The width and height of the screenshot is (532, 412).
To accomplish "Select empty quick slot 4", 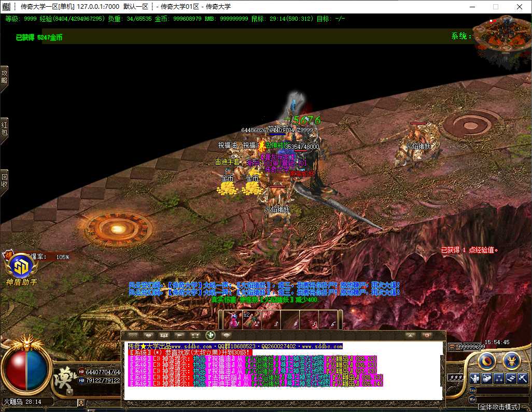I will pyautogui.click(x=290, y=320).
